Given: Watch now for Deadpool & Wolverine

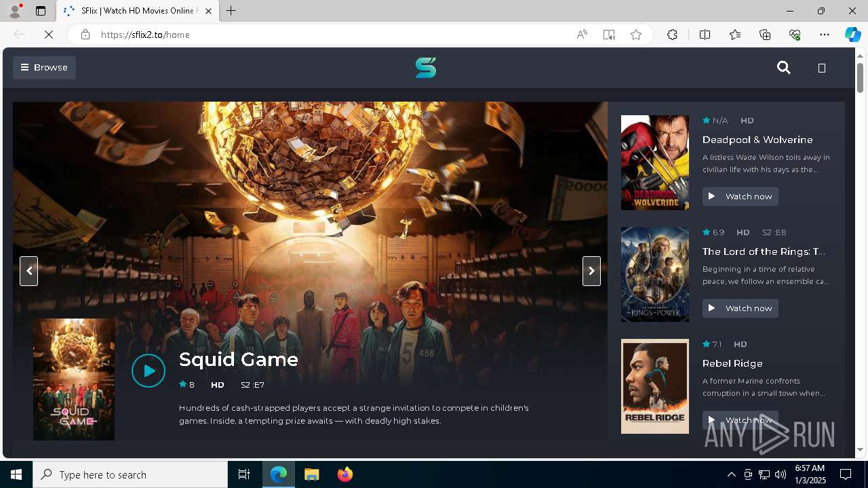Looking at the screenshot, I should point(741,197).
